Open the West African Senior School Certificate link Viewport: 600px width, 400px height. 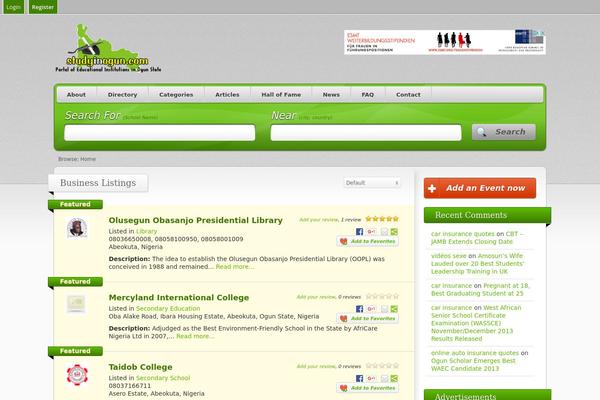click(x=476, y=323)
